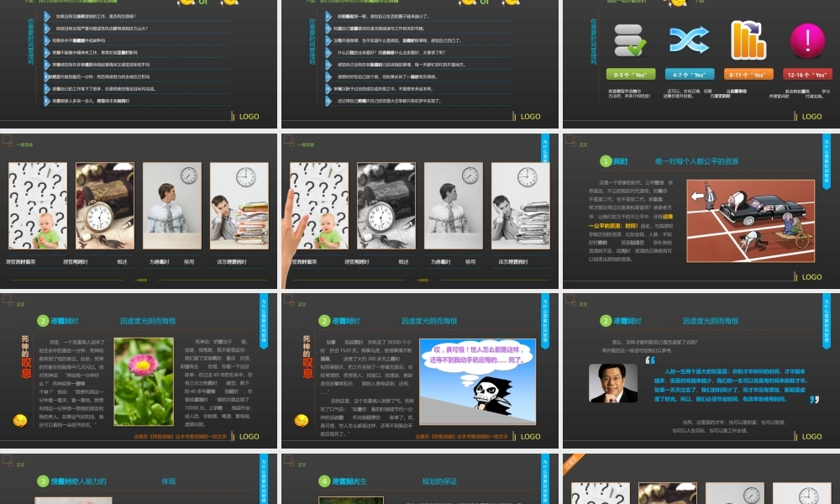Click the orange bar chart icon
The image size is (840, 504).
(x=748, y=40)
